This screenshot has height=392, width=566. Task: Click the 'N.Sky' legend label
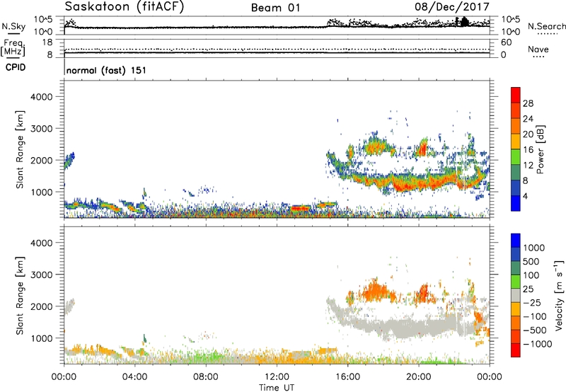click(x=13, y=26)
